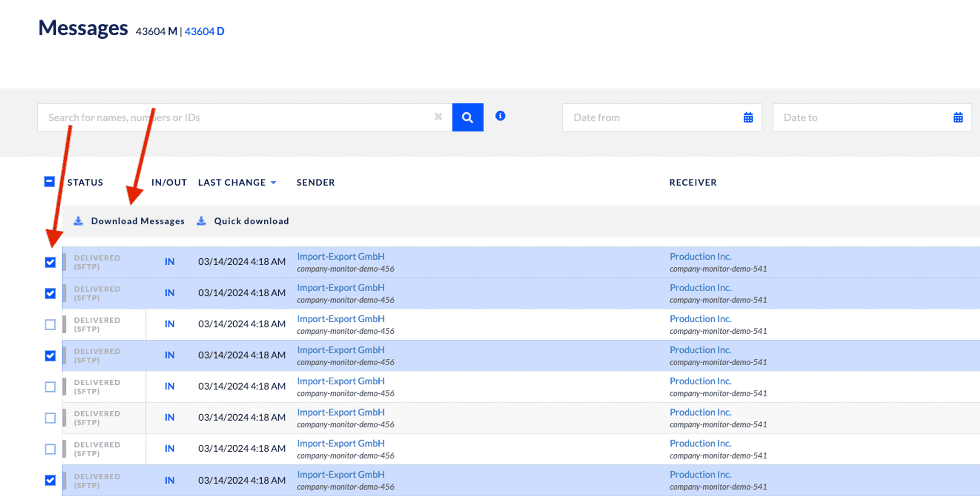Image resolution: width=980 pixels, height=496 pixels.
Task: Uncheck the last visible row checkbox
Action: click(50, 480)
